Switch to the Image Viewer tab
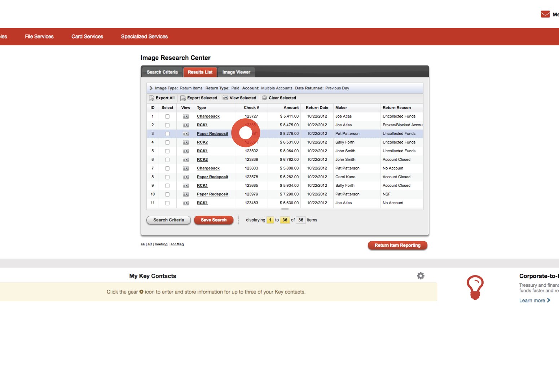Screen dimensions: 559x392 [x=236, y=72]
